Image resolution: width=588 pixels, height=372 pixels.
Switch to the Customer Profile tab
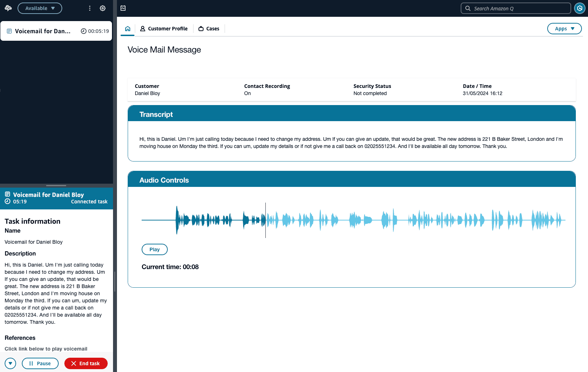pos(164,28)
